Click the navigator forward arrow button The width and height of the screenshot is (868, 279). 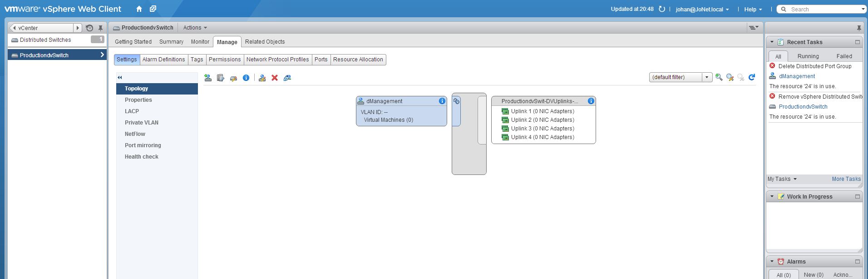pyautogui.click(x=78, y=28)
